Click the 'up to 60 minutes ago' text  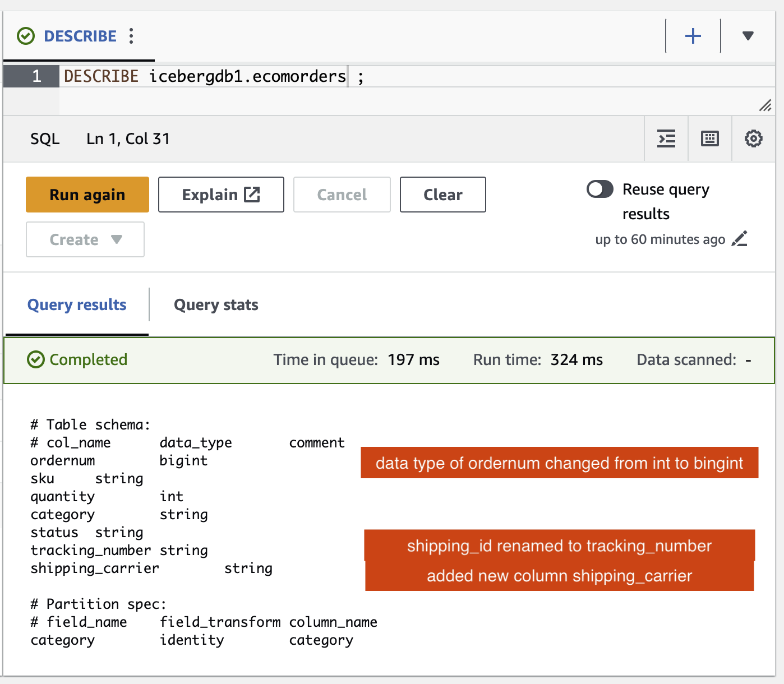coord(660,239)
